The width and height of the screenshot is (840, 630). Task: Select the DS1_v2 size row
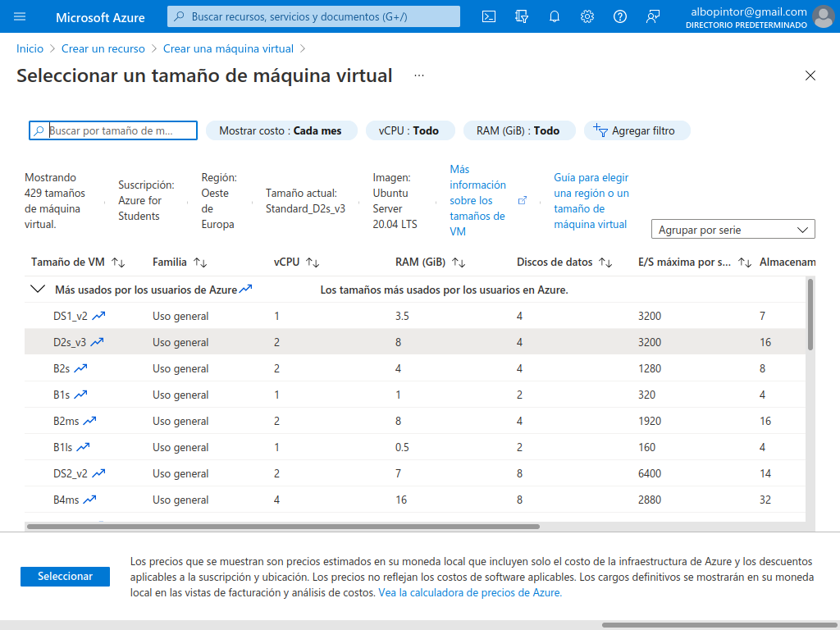tap(414, 316)
